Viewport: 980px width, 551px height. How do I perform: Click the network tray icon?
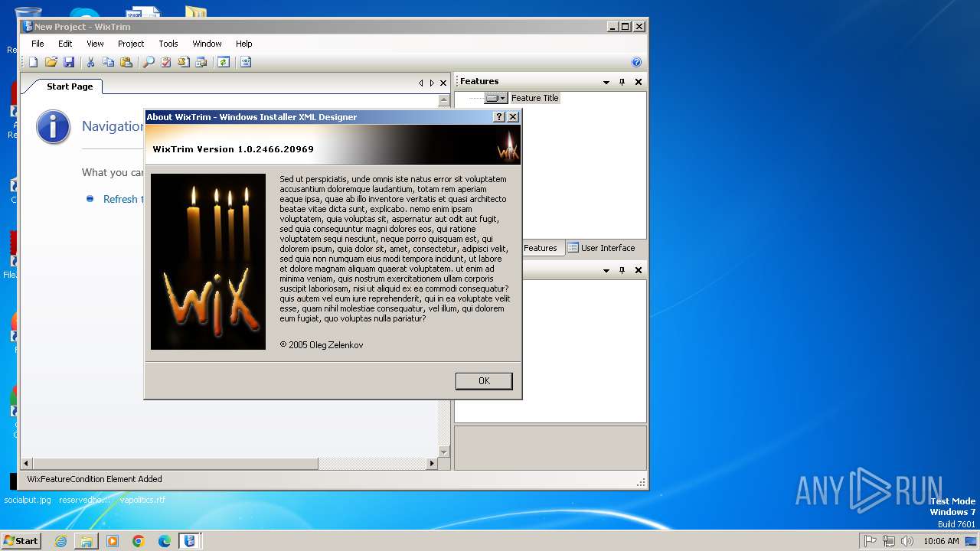pyautogui.click(x=889, y=541)
